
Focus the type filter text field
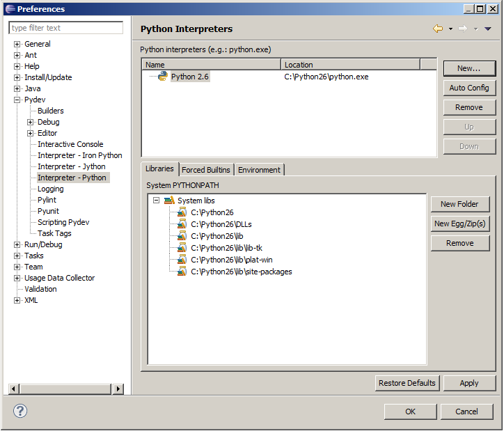coord(66,28)
